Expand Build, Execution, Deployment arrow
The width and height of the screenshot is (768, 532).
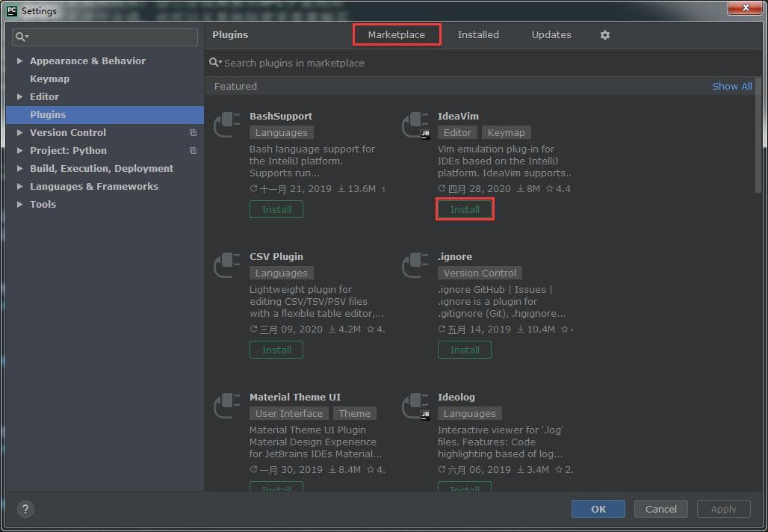[x=19, y=168]
